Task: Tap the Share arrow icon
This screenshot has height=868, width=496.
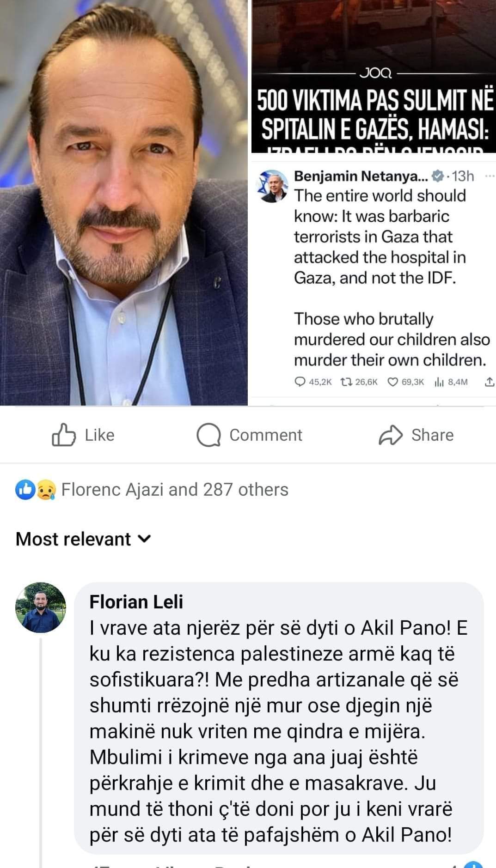Action: click(x=391, y=435)
